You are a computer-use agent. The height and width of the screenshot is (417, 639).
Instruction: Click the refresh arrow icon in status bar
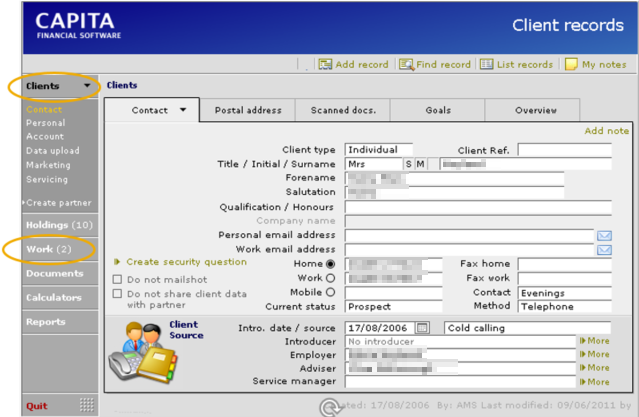[x=329, y=408]
